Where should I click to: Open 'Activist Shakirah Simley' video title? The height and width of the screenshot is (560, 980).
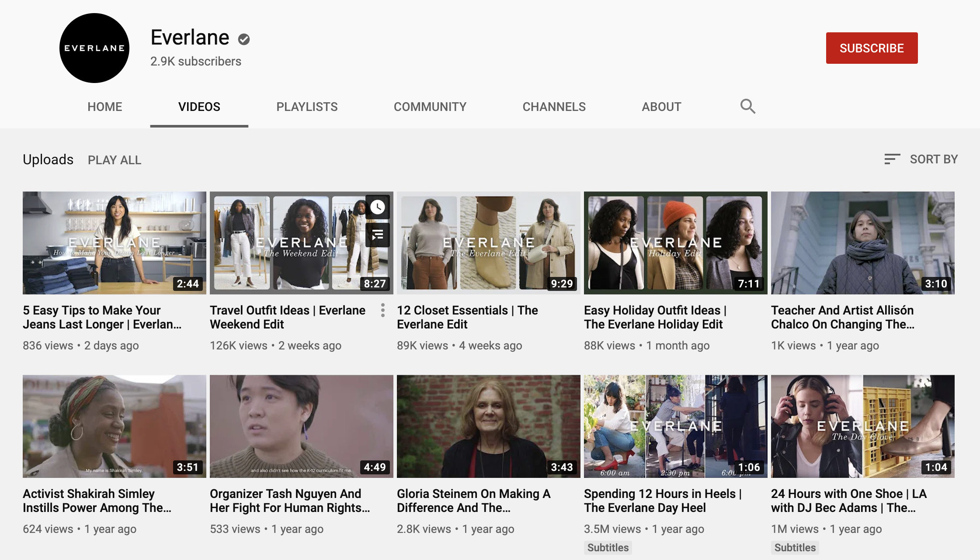point(97,501)
